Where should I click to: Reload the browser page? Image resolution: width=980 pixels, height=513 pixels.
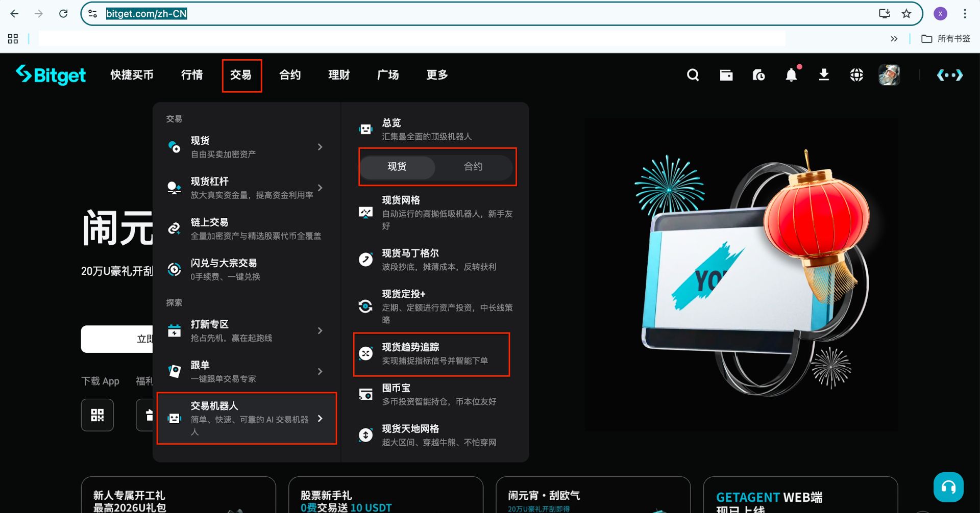click(x=63, y=14)
